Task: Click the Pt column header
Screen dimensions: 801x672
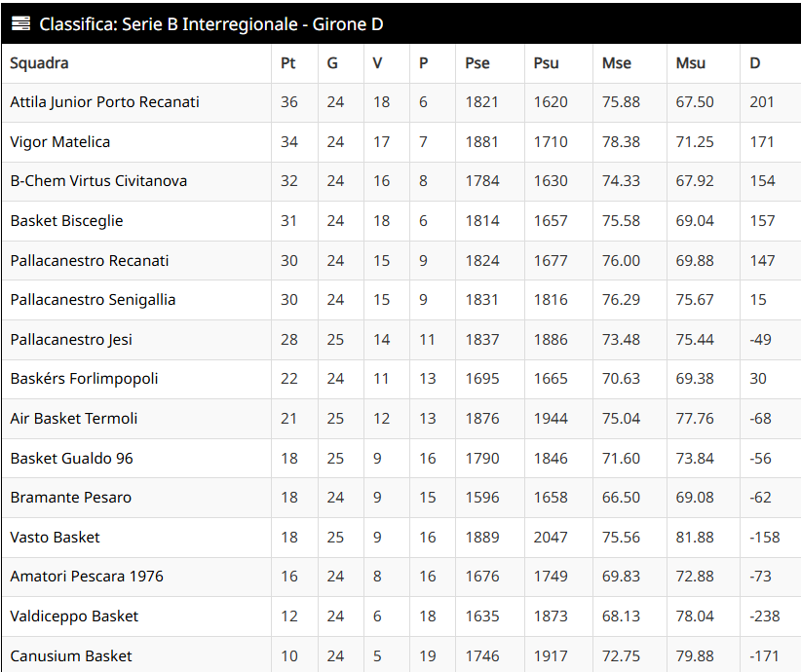Action: click(x=287, y=63)
